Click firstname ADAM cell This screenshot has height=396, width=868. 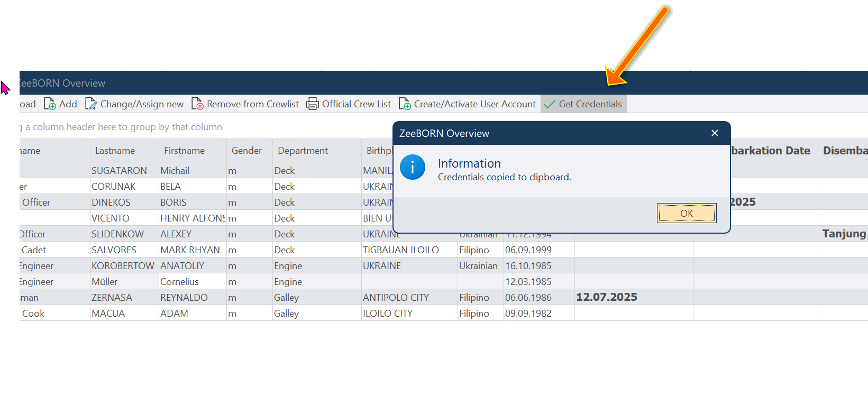tap(193, 314)
